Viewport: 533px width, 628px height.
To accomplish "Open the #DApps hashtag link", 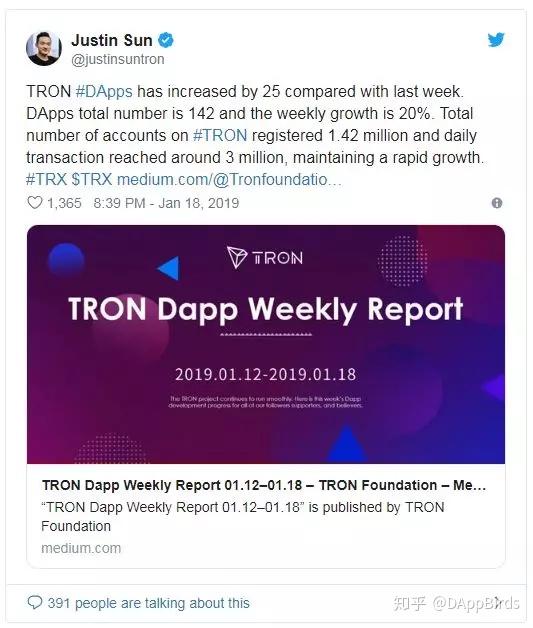I will 104,91.
